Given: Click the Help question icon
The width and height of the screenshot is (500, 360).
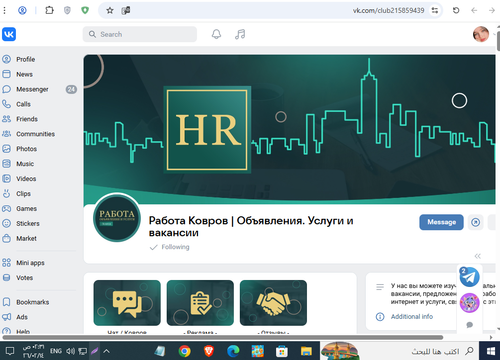Looking at the screenshot, I should [6, 331].
